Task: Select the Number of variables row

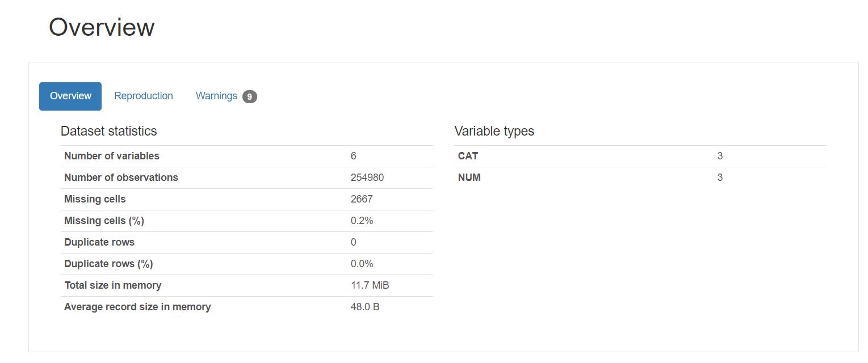Action: (x=112, y=156)
